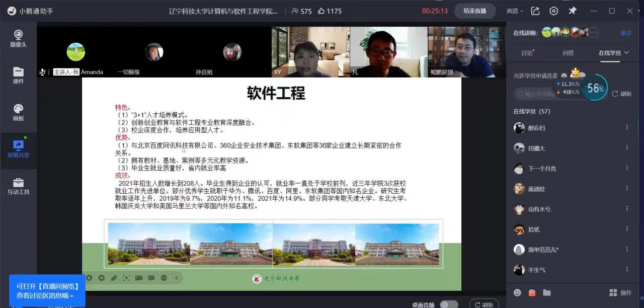The width and height of the screenshot is (644, 308).
Task: Collapse the slide toolbar with left chevron
Action: click(x=177, y=278)
